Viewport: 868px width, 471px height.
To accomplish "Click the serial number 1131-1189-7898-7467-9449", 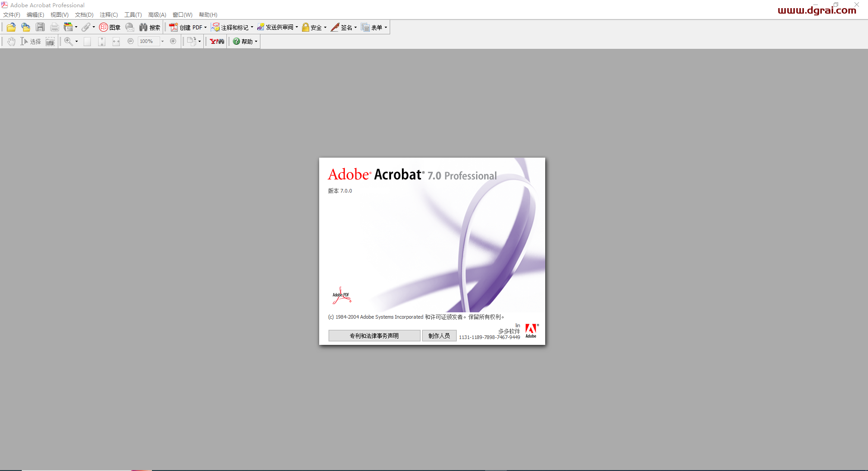I will coord(490,337).
